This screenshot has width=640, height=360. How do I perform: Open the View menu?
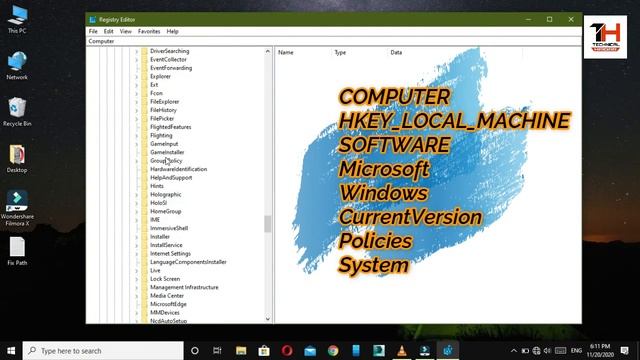click(125, 31)
